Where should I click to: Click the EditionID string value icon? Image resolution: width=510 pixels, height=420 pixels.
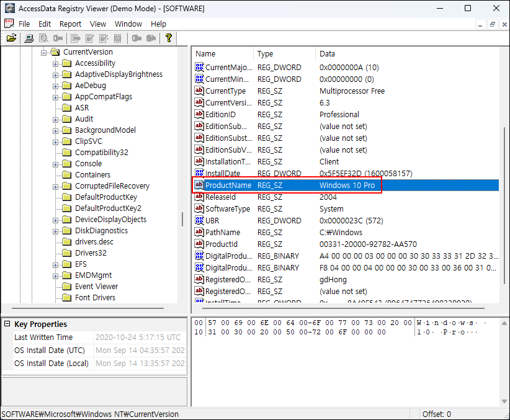click(x=199, y=114)
